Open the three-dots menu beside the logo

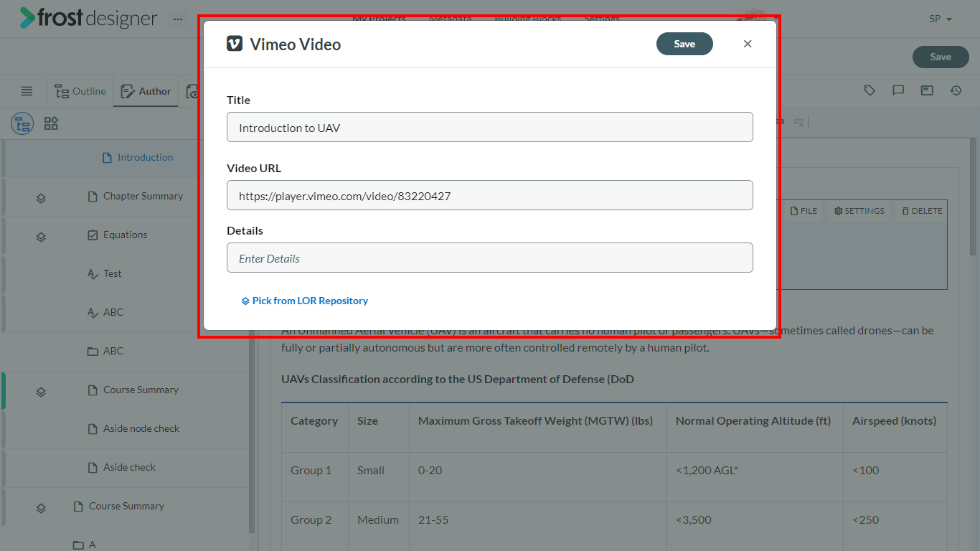point(178,19)
